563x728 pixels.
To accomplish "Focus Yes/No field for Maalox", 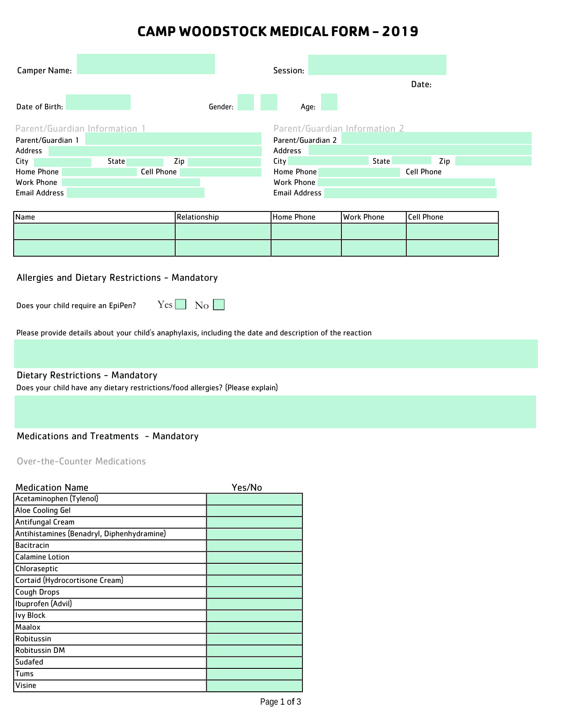I will click(x=254, y=628).
